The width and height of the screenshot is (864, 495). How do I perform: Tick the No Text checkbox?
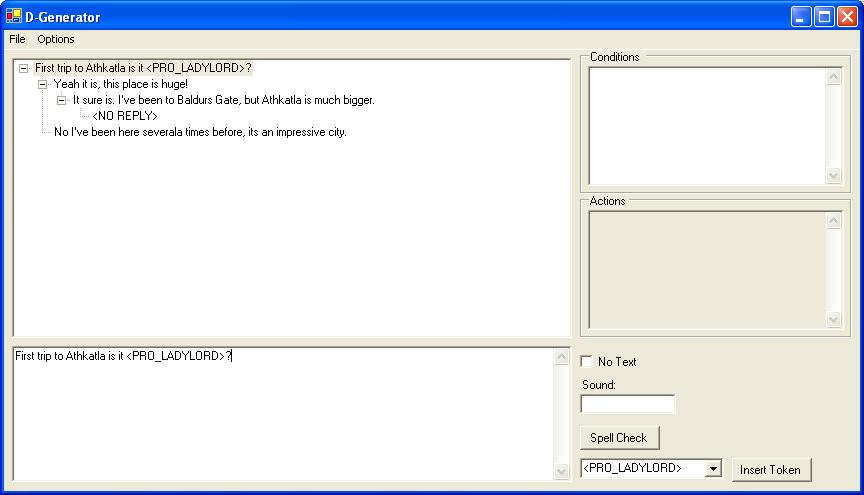(x=586, y=362)
